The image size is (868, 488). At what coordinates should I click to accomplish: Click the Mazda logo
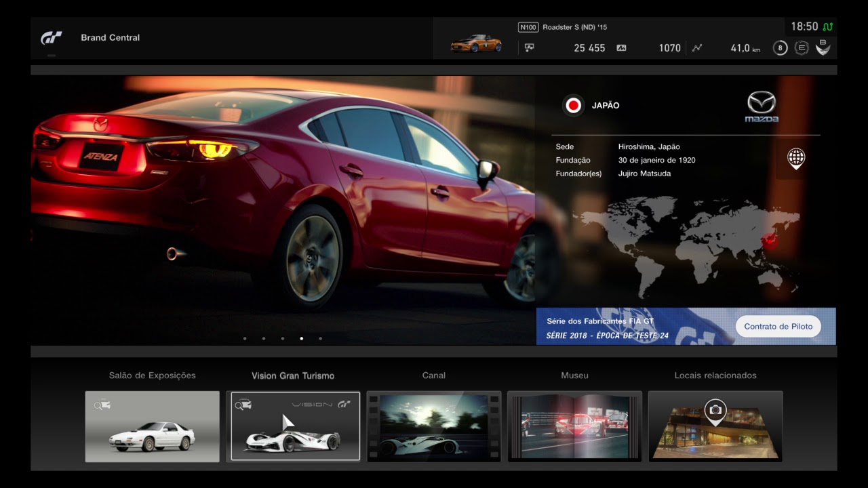click(x=762, y=107)
